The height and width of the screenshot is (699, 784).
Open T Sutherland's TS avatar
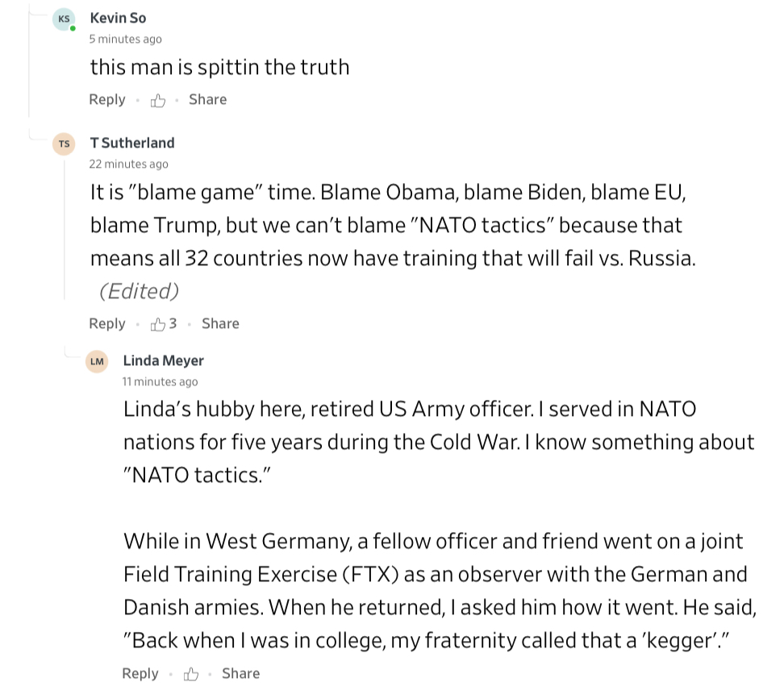64,144
